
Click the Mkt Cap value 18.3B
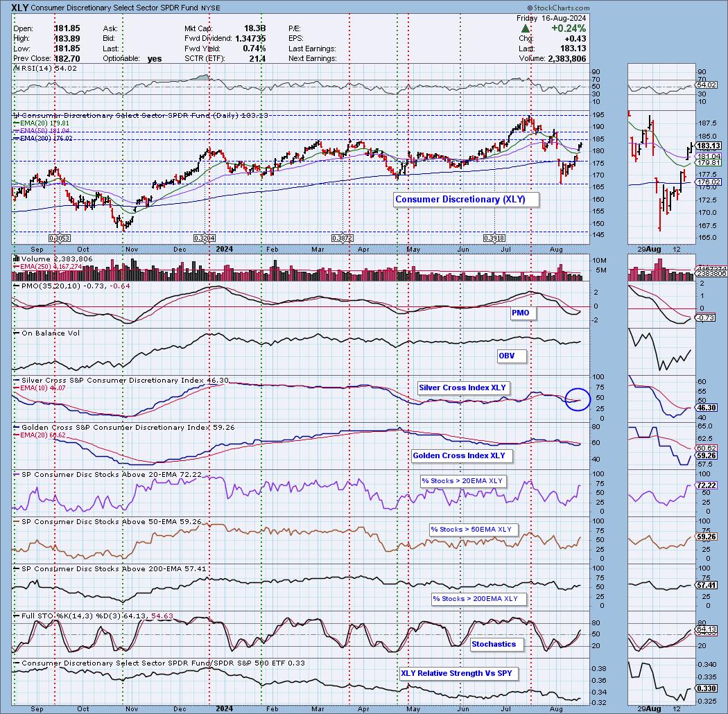pyautogui.click(x=255, y=29)
